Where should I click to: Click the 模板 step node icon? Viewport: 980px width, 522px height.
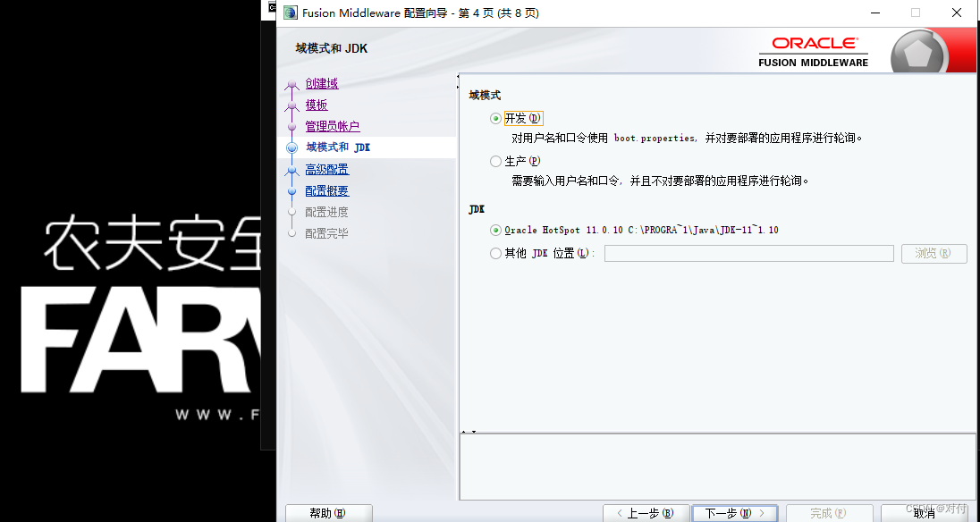click(291, 106)
